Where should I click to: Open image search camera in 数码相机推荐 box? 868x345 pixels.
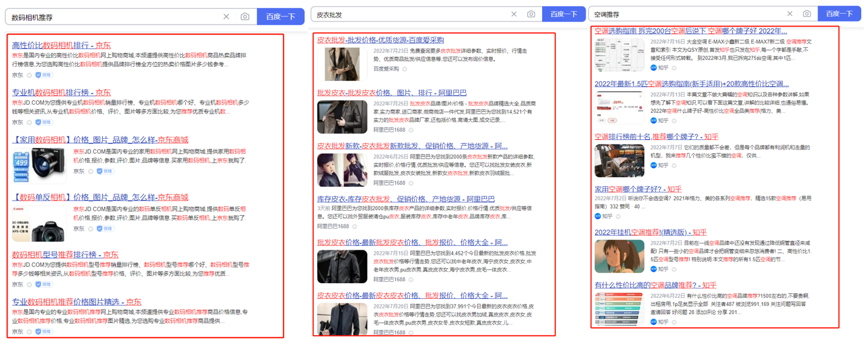point(245,16)
